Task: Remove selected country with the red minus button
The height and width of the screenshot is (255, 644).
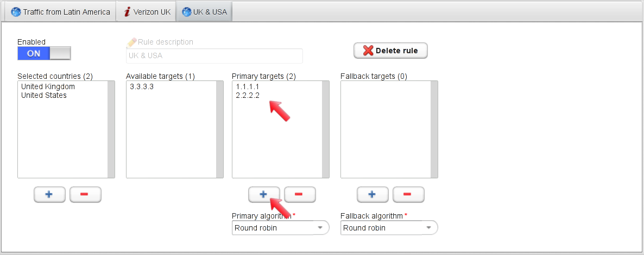Action: click(85, 195)
